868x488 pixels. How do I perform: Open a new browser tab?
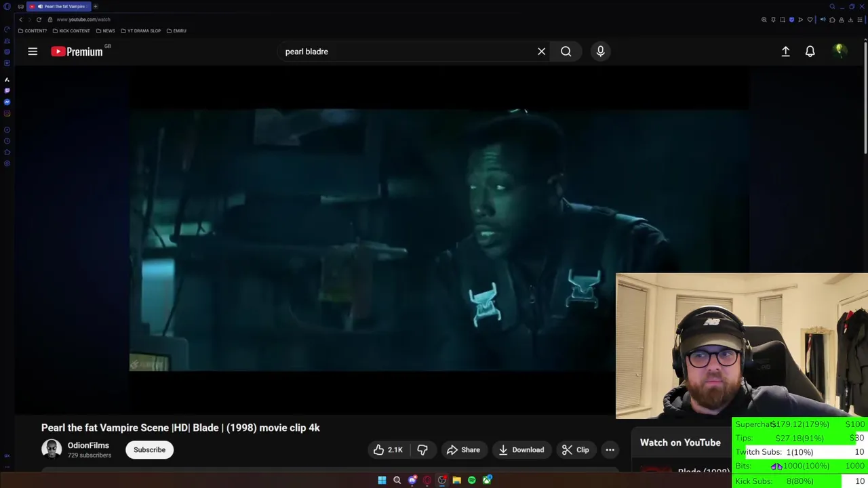coord(96,6)
